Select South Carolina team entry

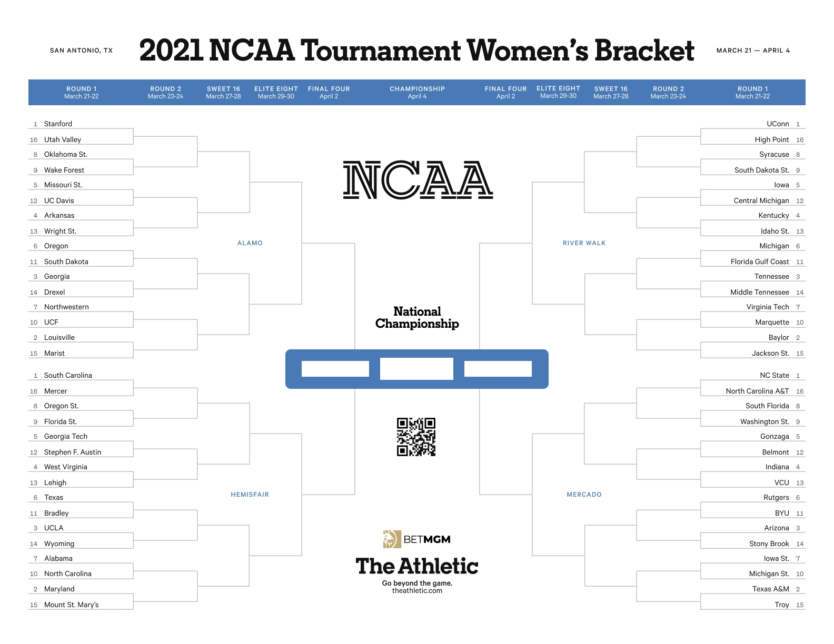(68, 376)
